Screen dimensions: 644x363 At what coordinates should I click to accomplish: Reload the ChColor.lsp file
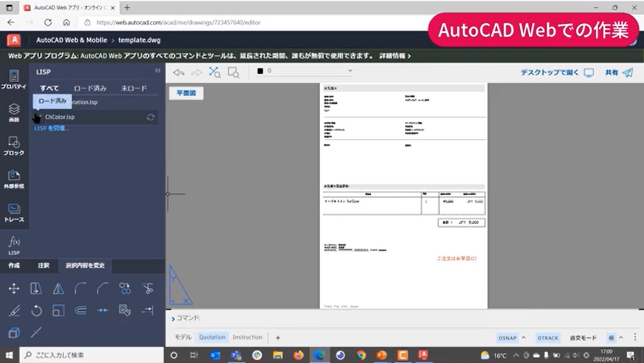(150, 117)
